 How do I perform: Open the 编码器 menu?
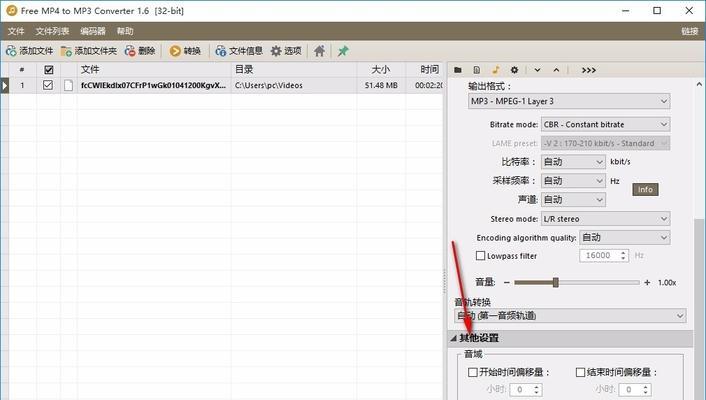[x=93, y=31]
